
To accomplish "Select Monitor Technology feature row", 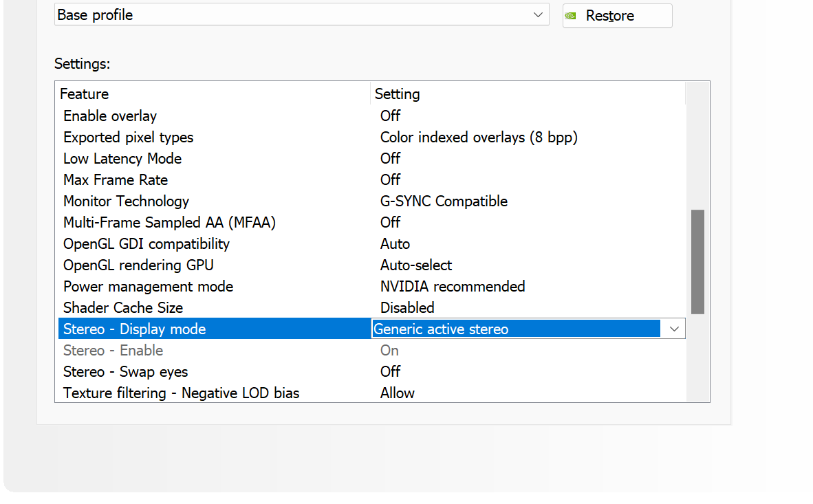I will [371, 201].
